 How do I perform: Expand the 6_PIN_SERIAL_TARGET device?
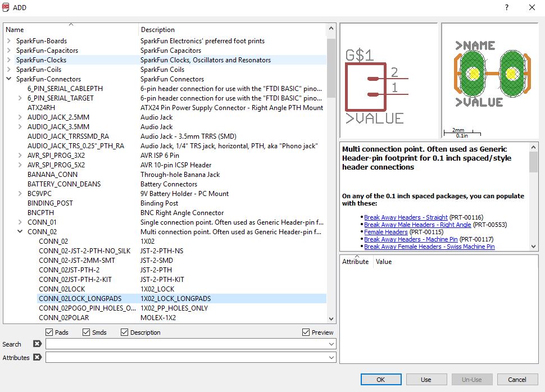(x=20, y=98)
